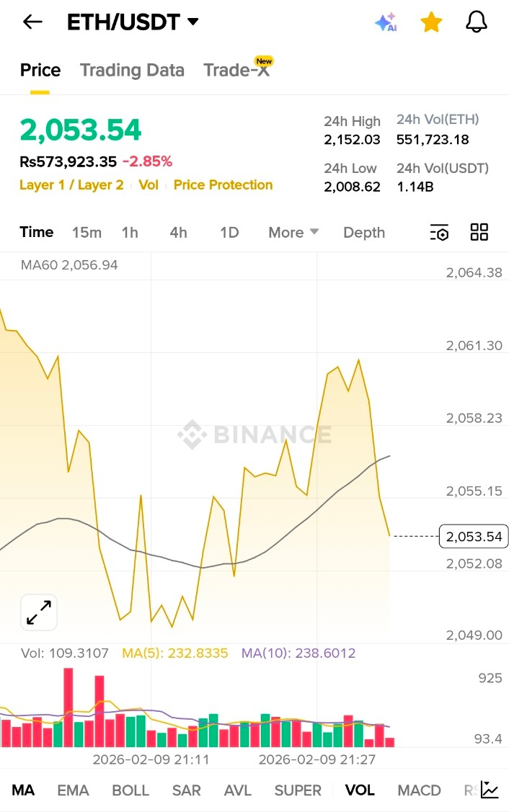Click the Price Protection link

pos(223,185)
